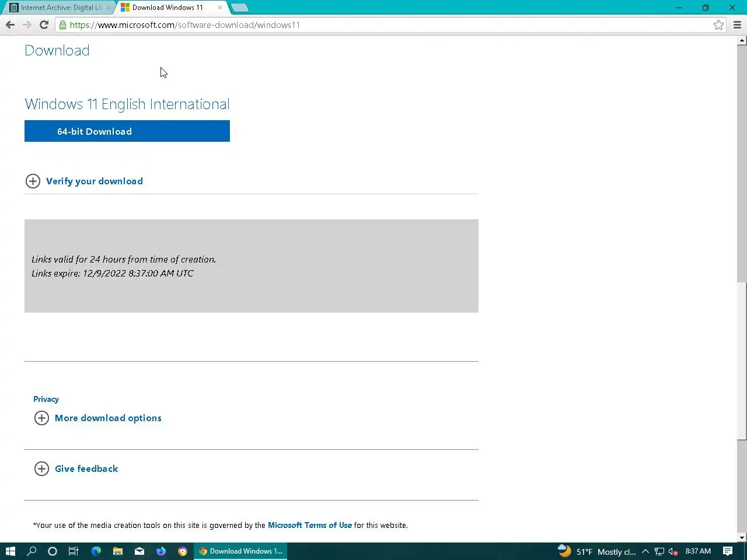Open the Privacy link
747x560 pixels.
(x=46, y=399)
